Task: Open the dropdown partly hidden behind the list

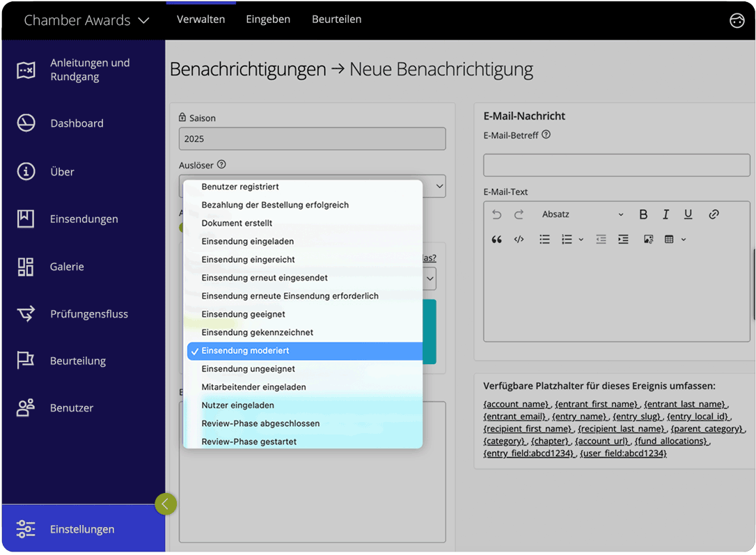Action: coord(430,279)
